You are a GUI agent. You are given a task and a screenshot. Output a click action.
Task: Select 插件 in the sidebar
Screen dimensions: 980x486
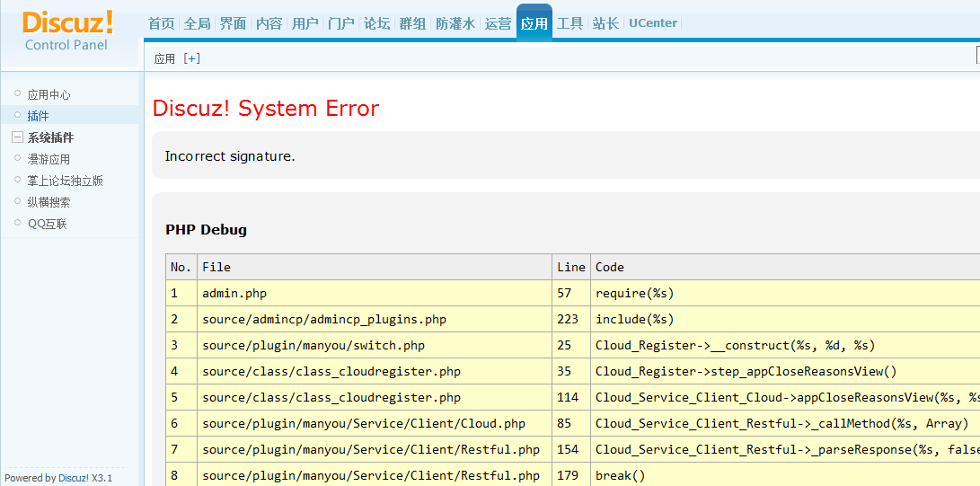point(38,116)
